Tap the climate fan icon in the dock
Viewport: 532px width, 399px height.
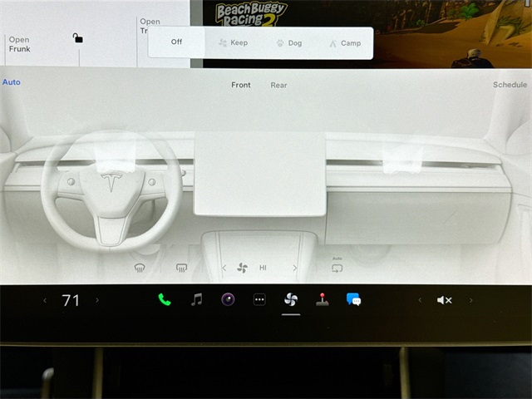tap(291, 299)
